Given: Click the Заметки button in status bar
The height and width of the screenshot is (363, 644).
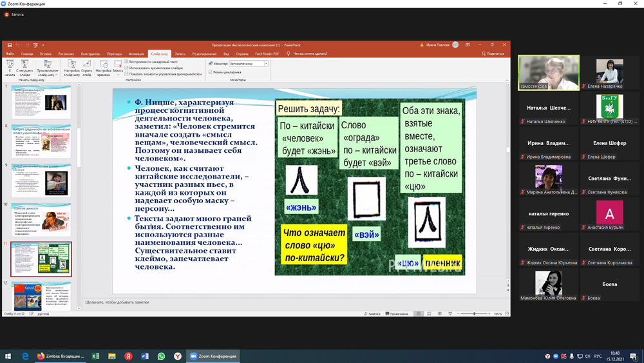Looking at the screenshot, I should coord(372,314).
